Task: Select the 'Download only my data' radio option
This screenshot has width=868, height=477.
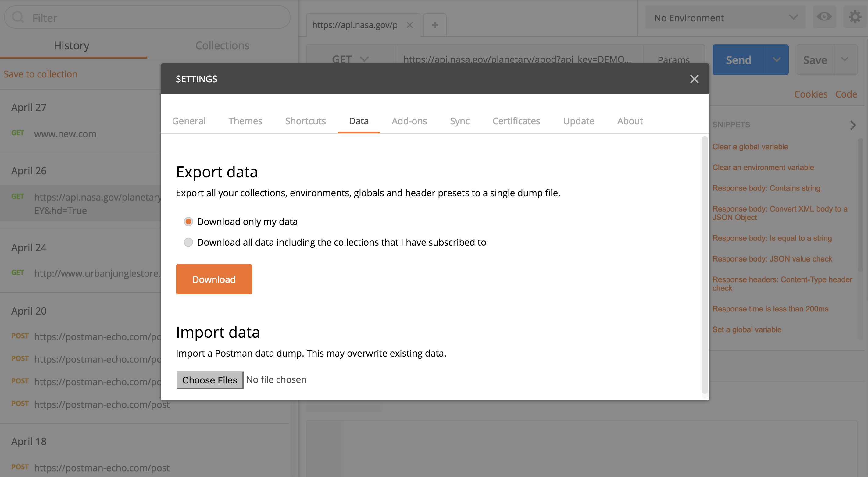Action: (188, 222)
